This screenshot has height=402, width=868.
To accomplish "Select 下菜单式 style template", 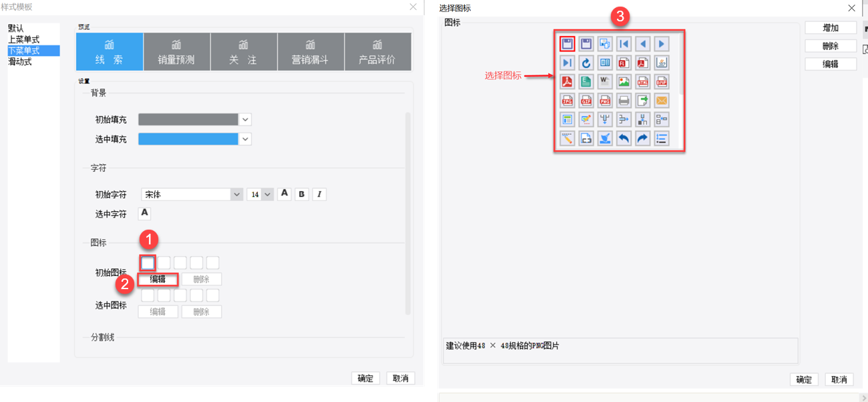I will click(33, 51).
